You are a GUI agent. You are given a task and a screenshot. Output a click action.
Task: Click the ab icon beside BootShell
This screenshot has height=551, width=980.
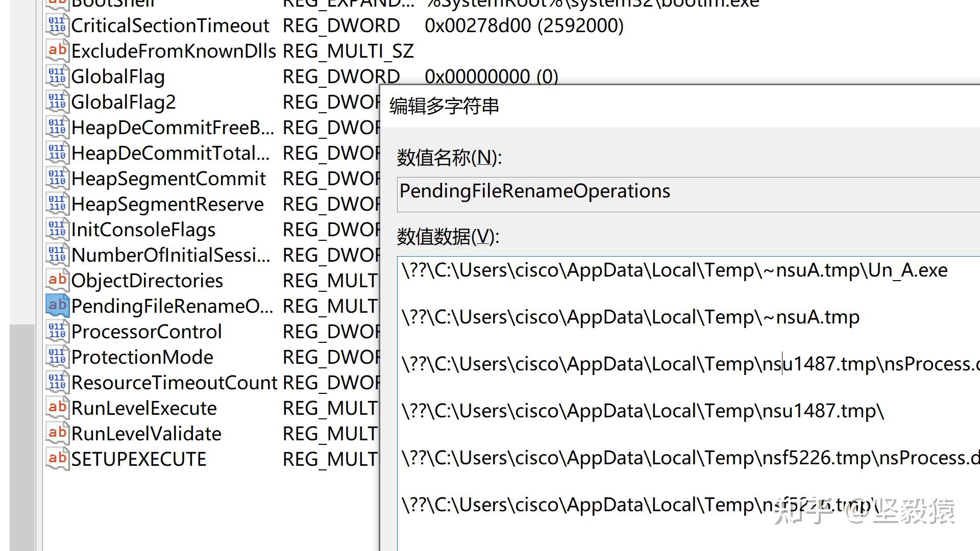(x=57, y=3)
